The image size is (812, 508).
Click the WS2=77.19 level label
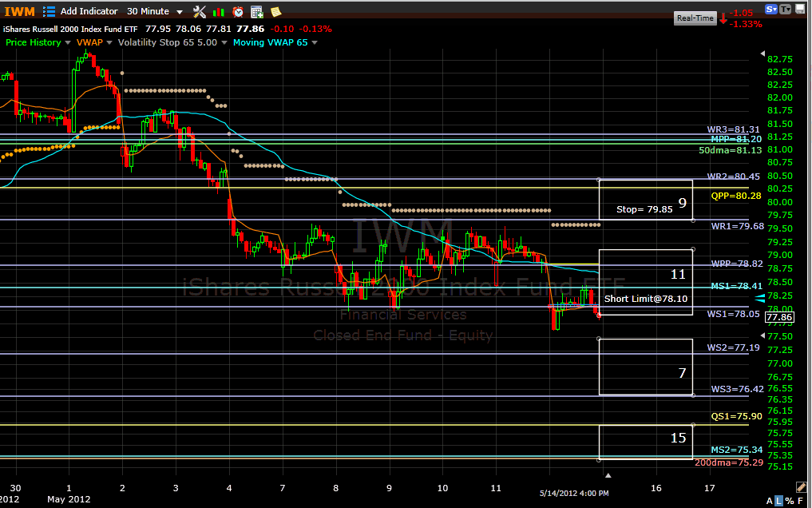click(x=733, y=347)
